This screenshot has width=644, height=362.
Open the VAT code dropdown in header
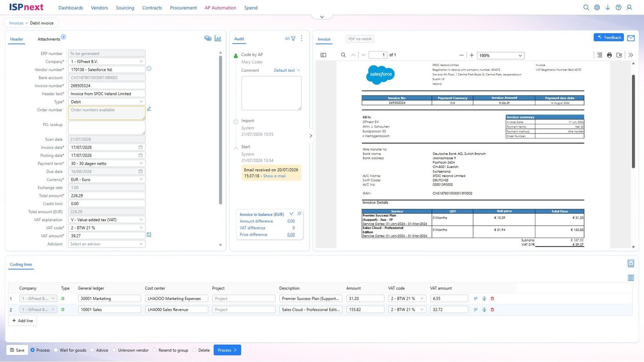(x=107, y=228)
